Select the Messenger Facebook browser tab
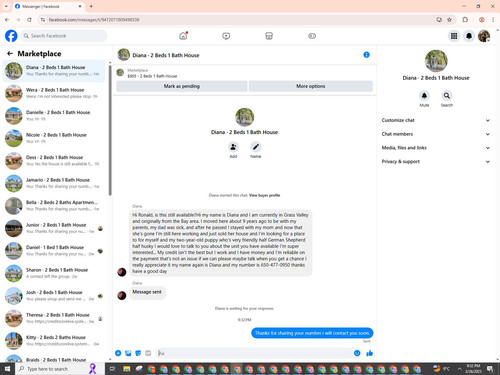The width and height of the screenshot is (500, 375). [x=48, y=6]
